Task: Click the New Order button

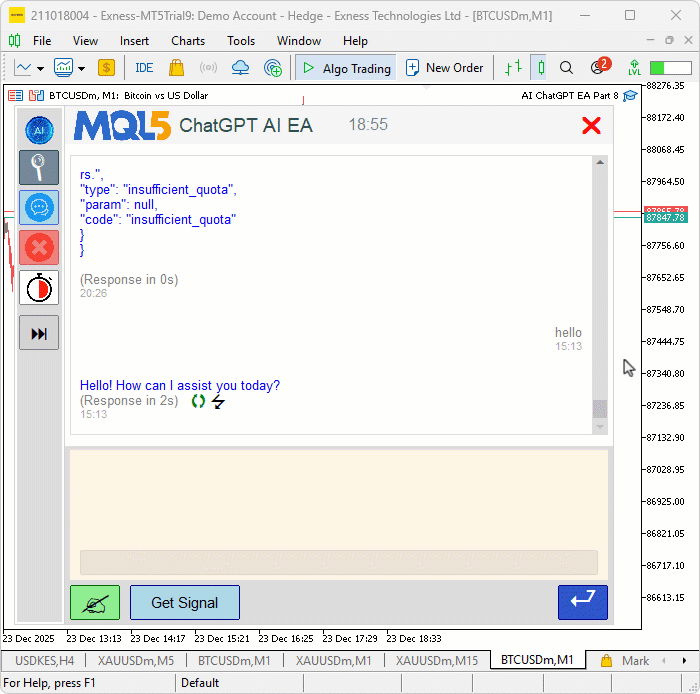Action: [x=445, y=68]
